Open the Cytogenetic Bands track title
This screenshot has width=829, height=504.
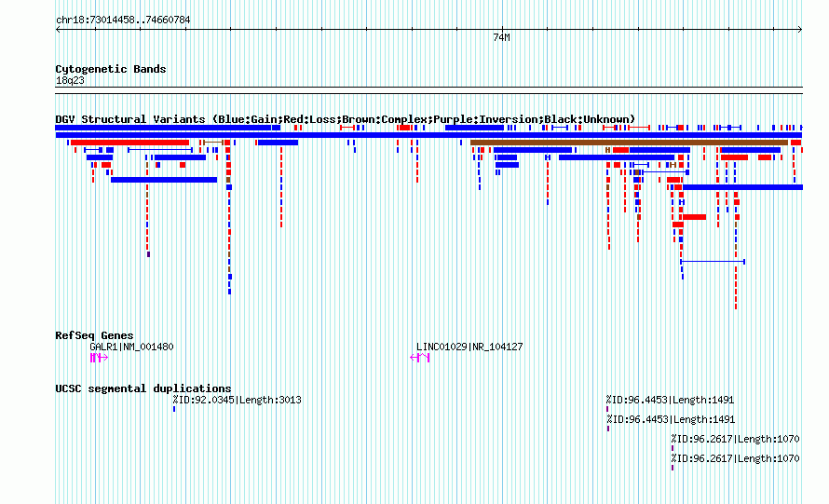point(111,69)
